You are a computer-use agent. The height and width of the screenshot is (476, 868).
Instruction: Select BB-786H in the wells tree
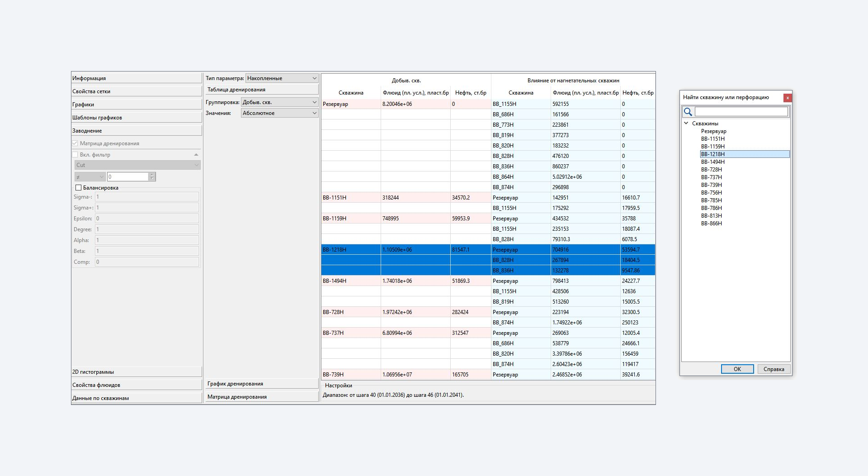712,208
